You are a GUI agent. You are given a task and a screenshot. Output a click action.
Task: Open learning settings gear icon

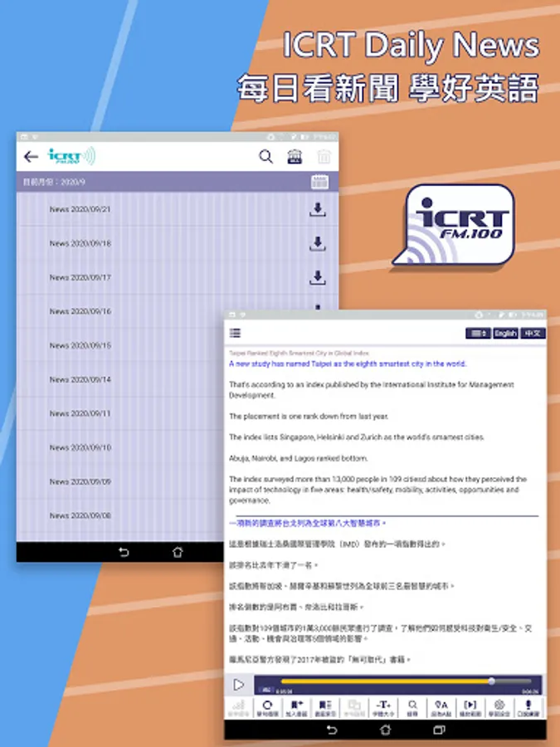(x=499, y=708)
